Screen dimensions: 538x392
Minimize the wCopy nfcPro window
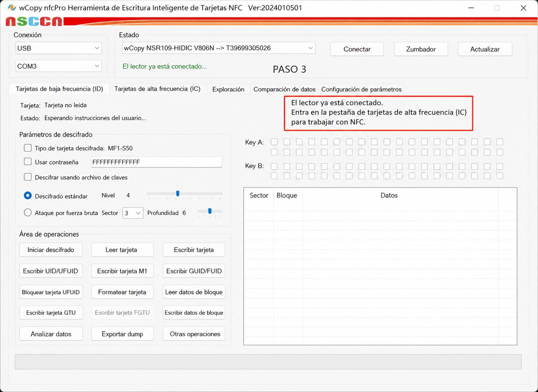click(x=471, y=8)
